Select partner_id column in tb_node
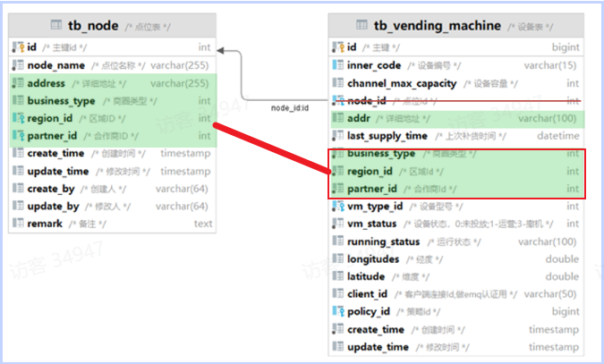Screen dimensions: 604x364 (x=52, y=136)
